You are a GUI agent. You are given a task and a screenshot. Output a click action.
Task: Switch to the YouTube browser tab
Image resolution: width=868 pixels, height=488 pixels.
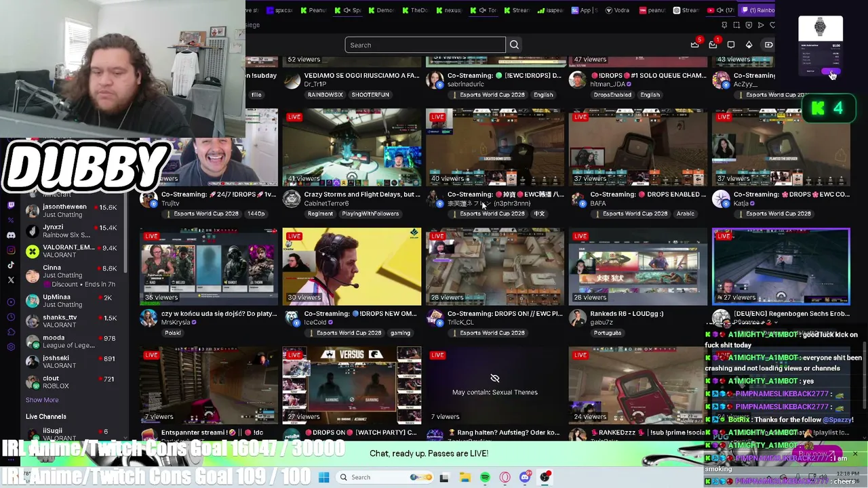[x=721, y=10]
